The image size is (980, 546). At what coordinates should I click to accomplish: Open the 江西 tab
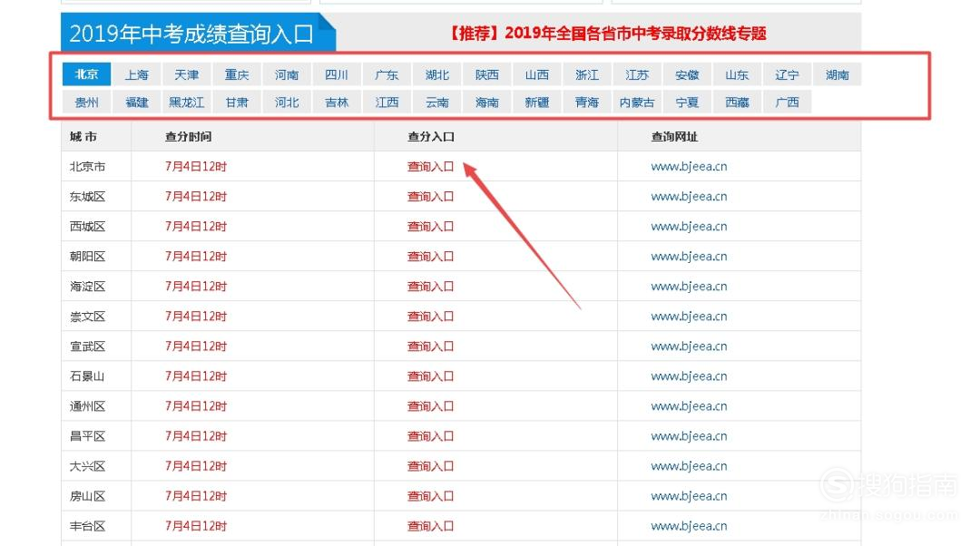(387, 102)
